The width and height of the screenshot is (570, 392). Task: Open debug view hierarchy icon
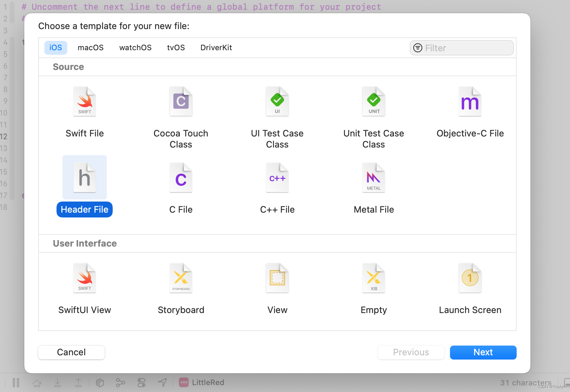(100, 383)
